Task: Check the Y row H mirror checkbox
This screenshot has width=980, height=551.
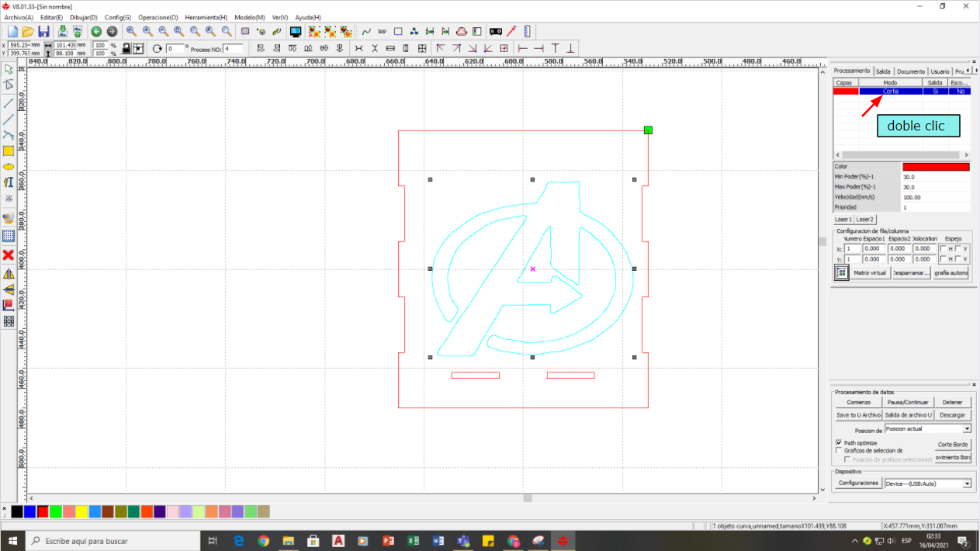Action: 943,259
